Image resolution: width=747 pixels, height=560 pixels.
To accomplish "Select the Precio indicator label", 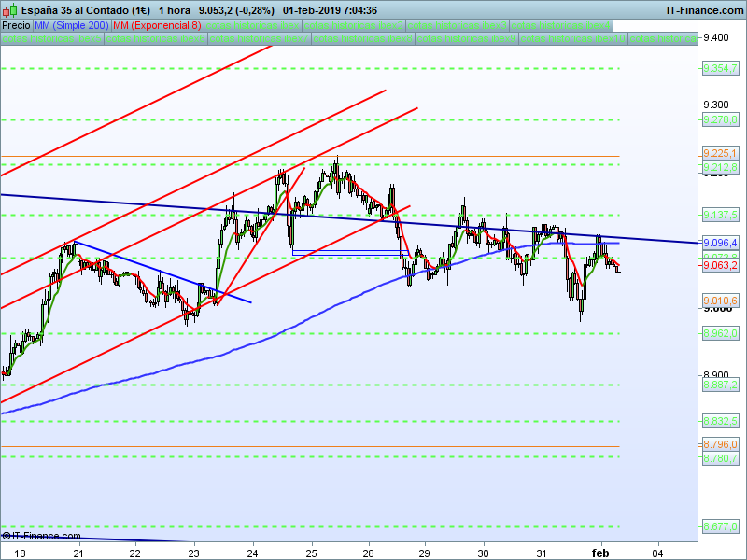I will click(17, 26).
